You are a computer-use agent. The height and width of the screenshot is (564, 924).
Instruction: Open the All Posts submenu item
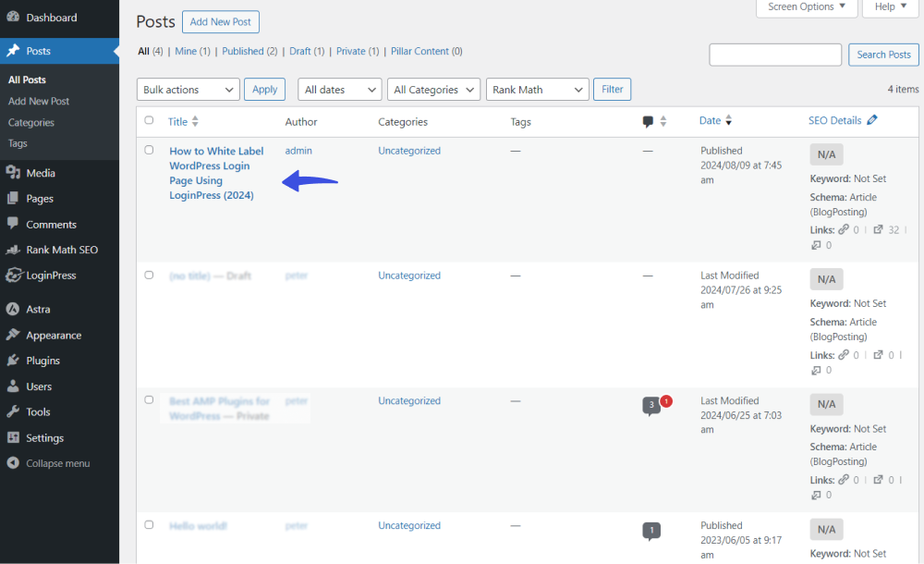coord(27,80)
